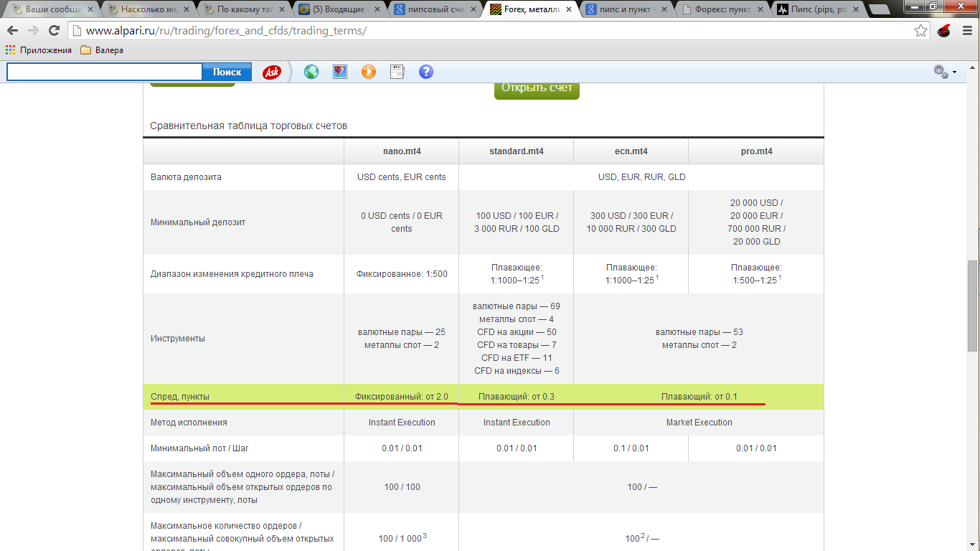Reload the page with the refresh icon
This screenshot has height=551, width=980.
click(54, 31)
